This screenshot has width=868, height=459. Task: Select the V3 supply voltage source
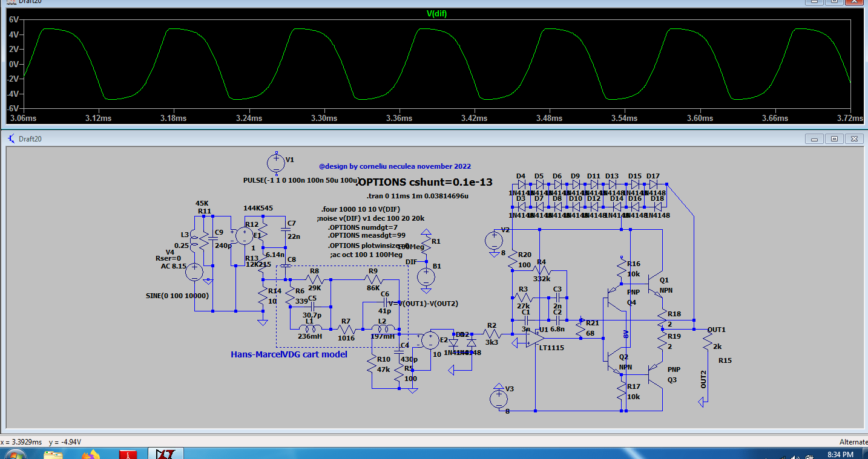point(499,399)
